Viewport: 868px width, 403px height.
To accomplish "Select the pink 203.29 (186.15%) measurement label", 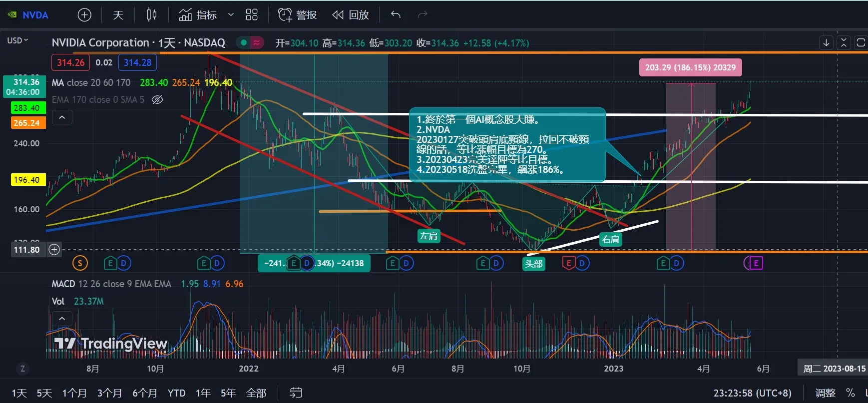I will (690, 67).
